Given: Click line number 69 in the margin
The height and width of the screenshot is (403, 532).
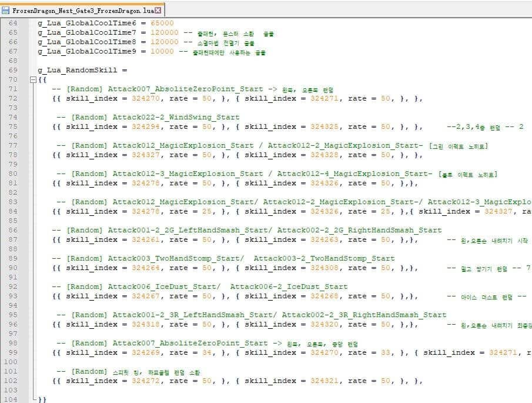Looking at the screenshot, I should [13, 70].
